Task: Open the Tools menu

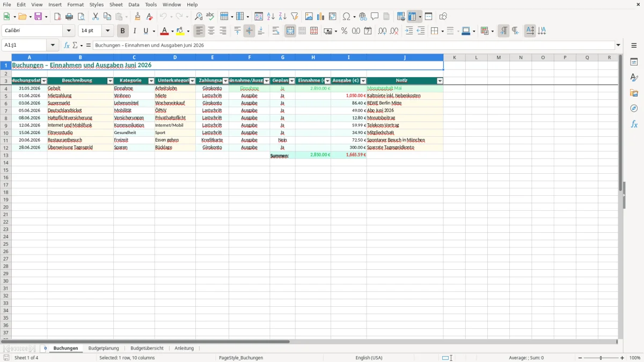Action: click(x=151, y=4)
